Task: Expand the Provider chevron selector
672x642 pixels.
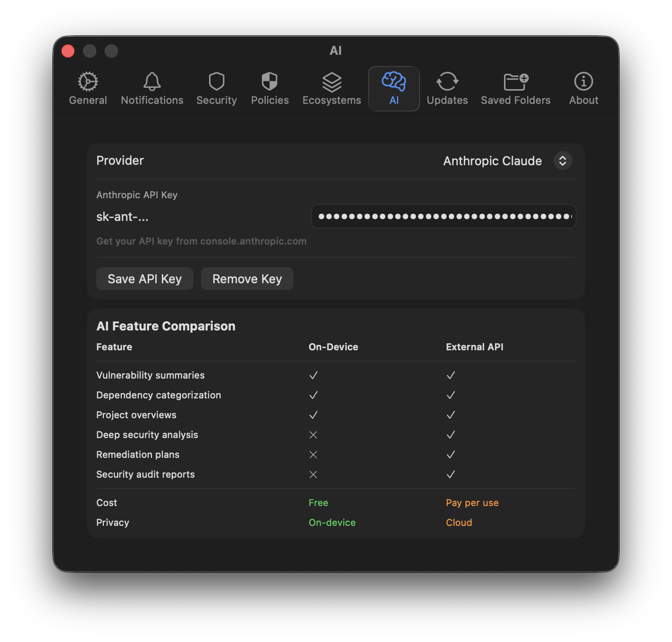Action: tap(563, 161)
